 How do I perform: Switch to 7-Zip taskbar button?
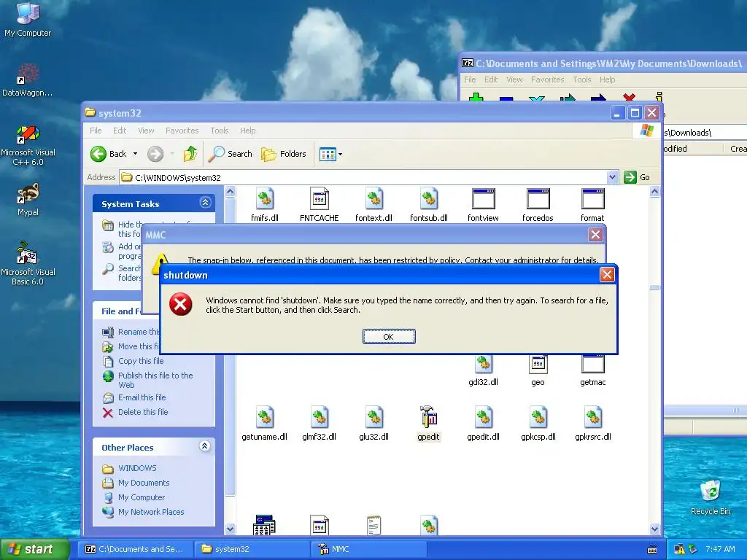[x=135, y=549]
